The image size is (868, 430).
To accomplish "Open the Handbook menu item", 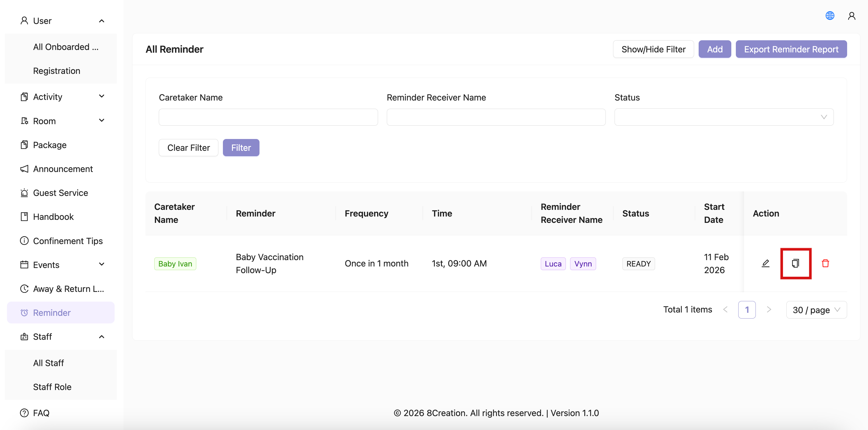I will coord(53,217).
